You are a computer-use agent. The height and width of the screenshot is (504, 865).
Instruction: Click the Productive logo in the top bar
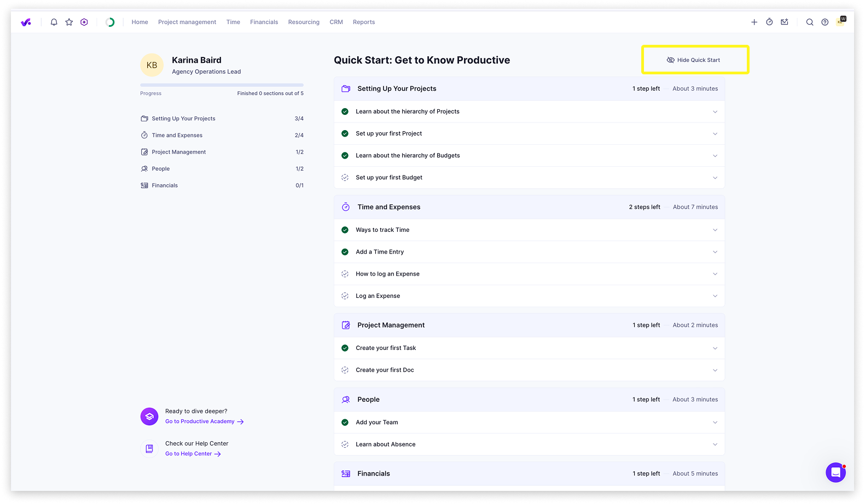[x=26, y=22]
